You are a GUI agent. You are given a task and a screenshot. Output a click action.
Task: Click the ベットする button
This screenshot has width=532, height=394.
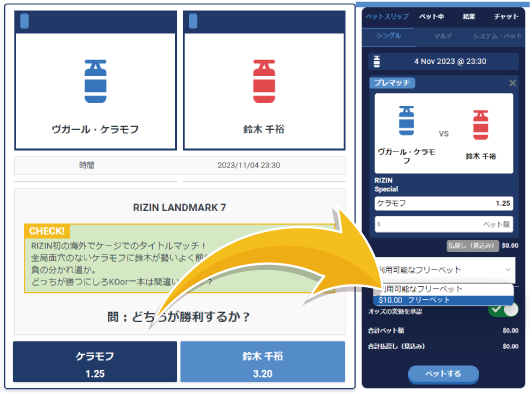pyautogui.click(x=443, y=374)
